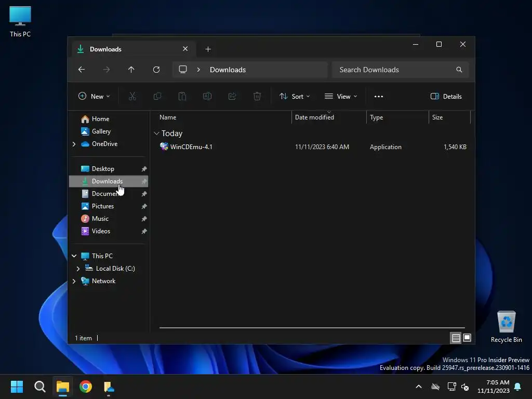This screenshot has width=532, height=399.
Task: Click the pin icon next to Desktop
Action: (144, 169)
